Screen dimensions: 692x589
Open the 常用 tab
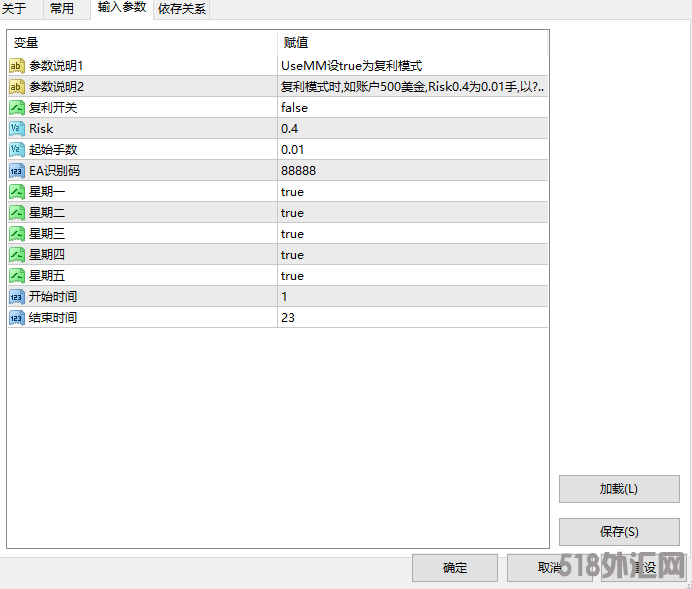click(67, 9)
